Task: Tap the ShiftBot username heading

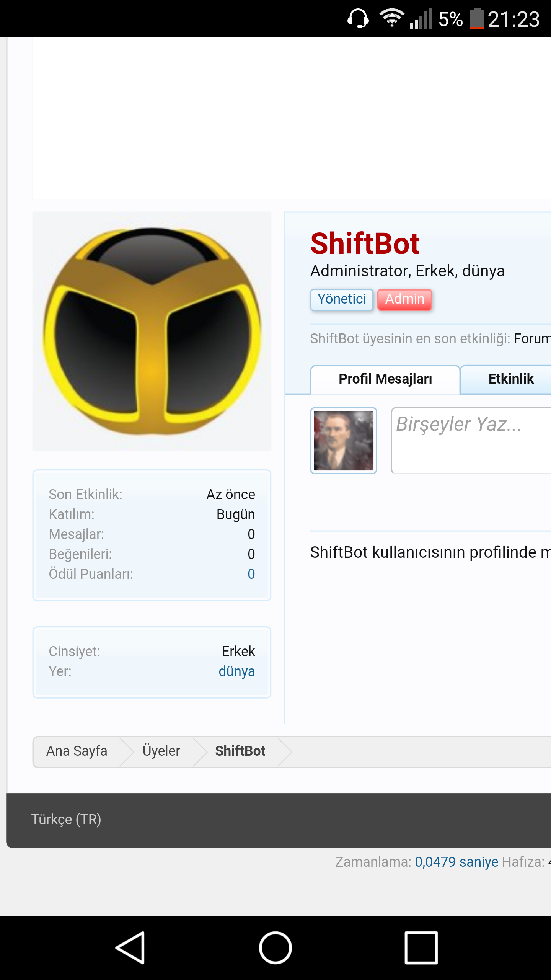Action: (x=365, y=244)
